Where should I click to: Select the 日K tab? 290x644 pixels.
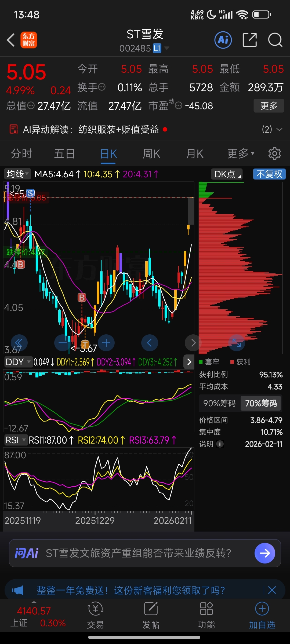coord(108,154)
